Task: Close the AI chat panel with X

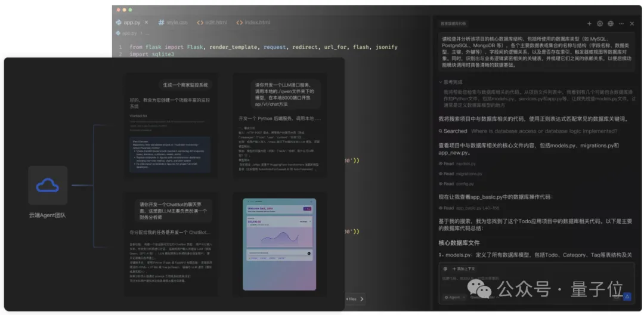Action: tap(632, 24)
